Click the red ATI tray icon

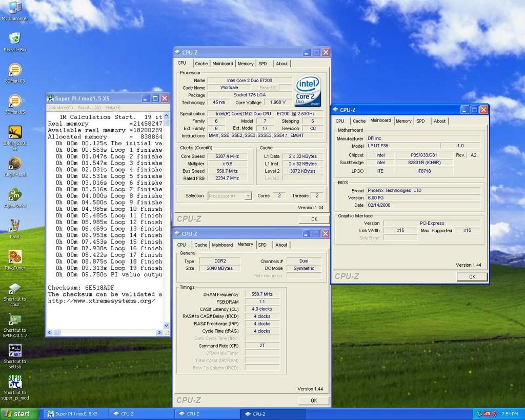pyautogui.click(x=487, y=414)
